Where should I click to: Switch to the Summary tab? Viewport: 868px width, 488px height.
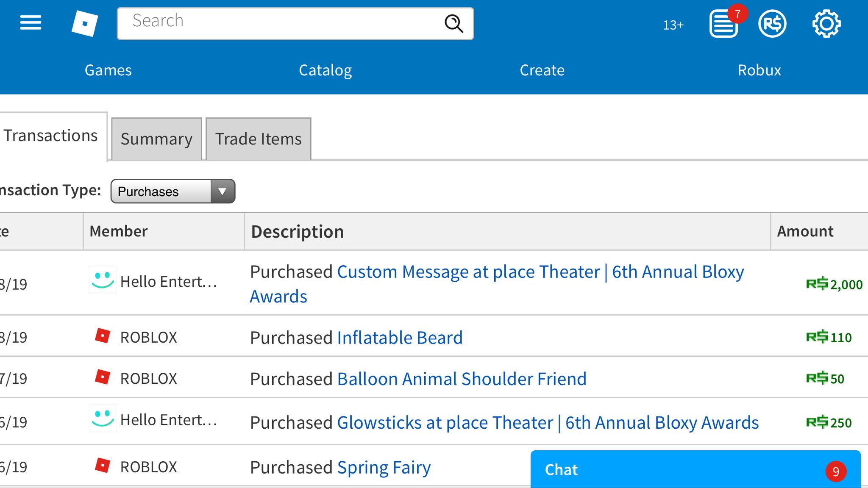tap(156, 139)
